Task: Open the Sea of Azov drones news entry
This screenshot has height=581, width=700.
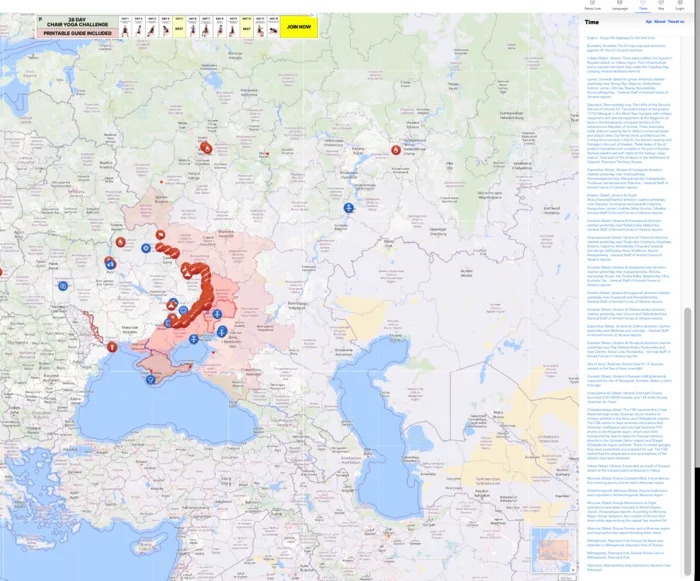Action: click(625, 366)
